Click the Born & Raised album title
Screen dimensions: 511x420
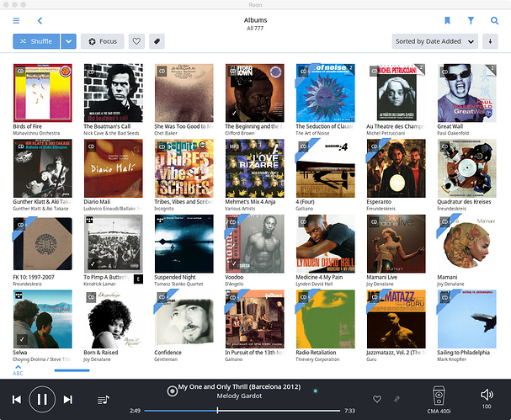pyautogui.click(x=101, y=352)
